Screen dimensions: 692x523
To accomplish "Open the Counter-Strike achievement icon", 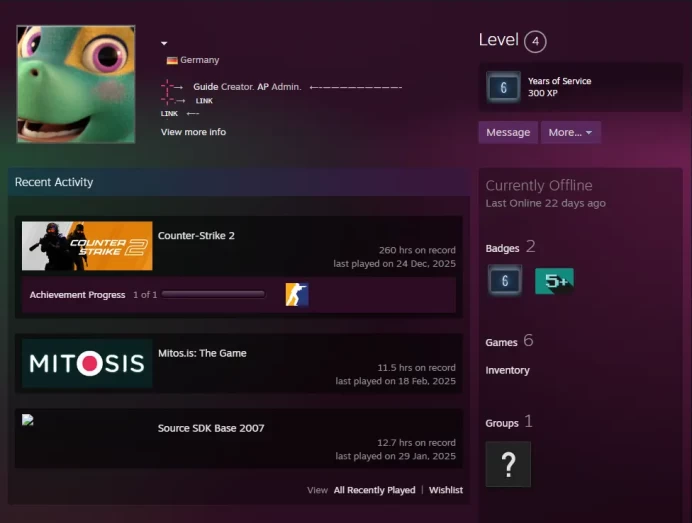I will tap(297, 294).
